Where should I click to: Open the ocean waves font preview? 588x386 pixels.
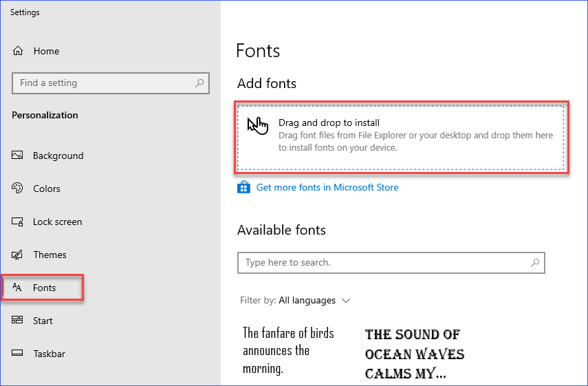click(x=415, y=354)
